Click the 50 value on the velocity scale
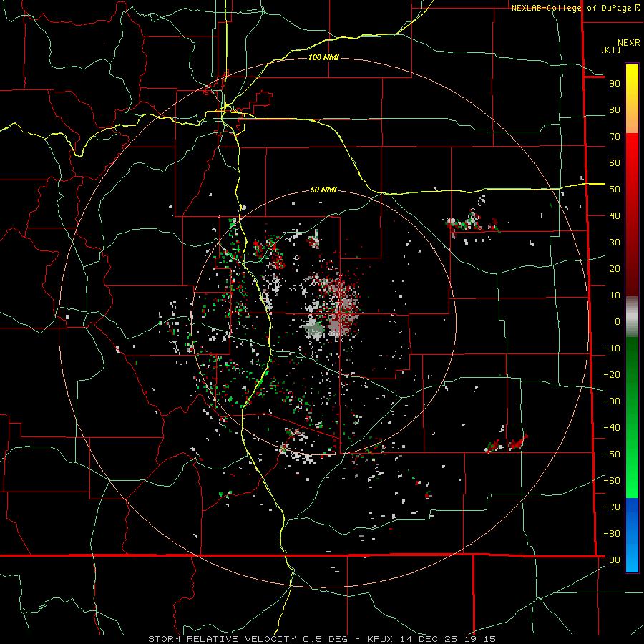The image size is (644, 644). [615, 190]
